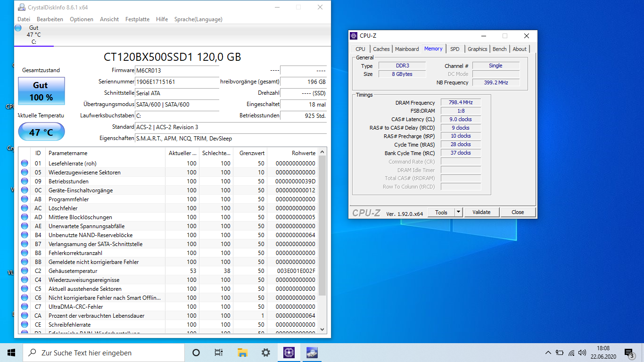The height and width of the screenshot is (362, 644).
Task: Click the CAS# Latency value 9.0 clocks
Action: click(461, 119)
